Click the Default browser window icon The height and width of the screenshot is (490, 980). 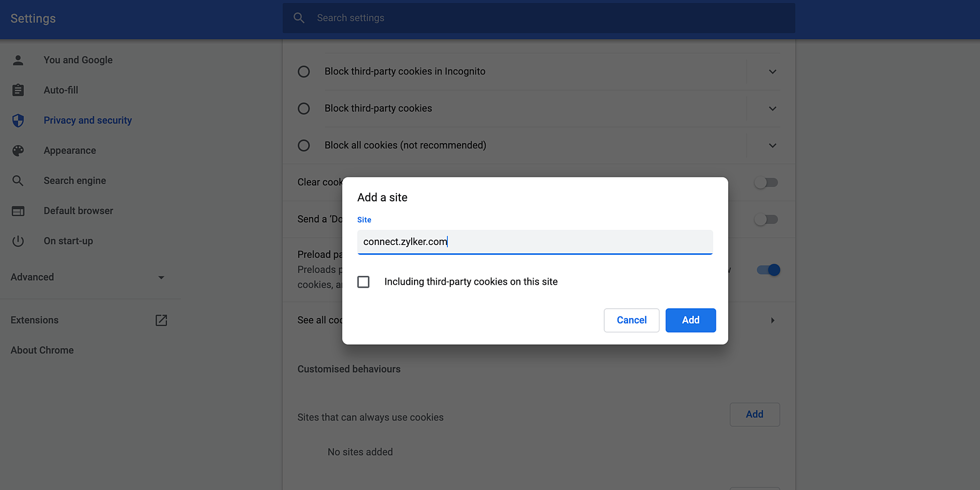click(18, 211)
